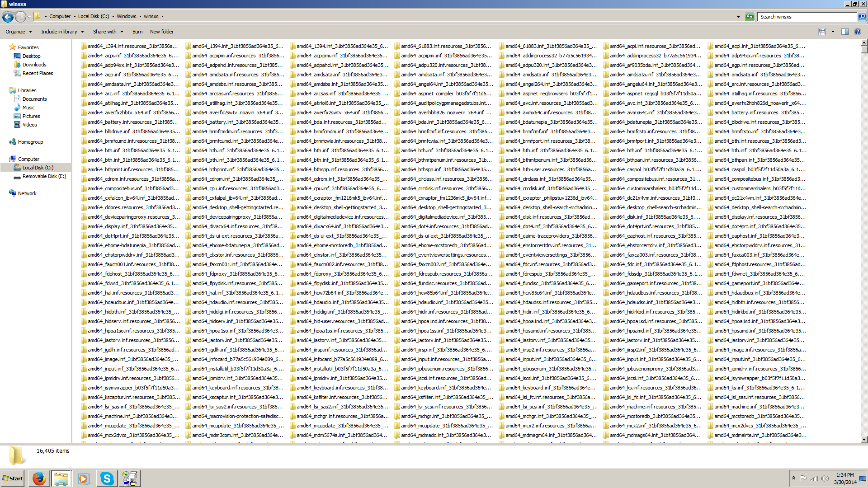
Task: Click Windows breadcrumb in address bar
Action: point(126,16)
